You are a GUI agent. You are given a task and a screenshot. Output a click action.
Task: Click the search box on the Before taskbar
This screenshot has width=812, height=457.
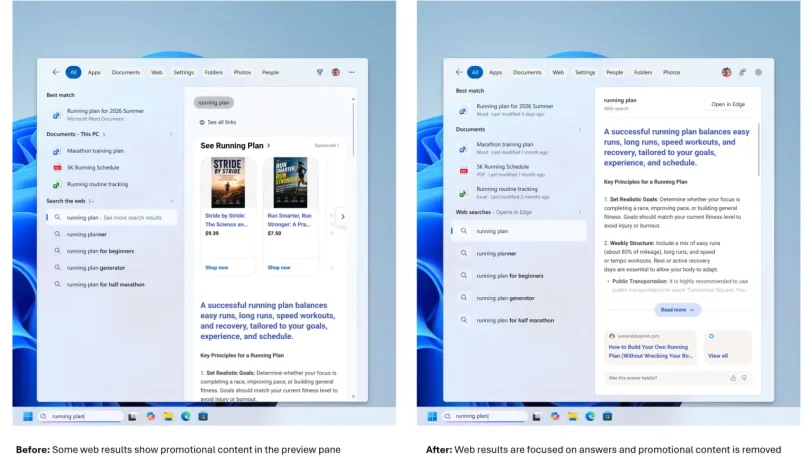tap(81, 416)
